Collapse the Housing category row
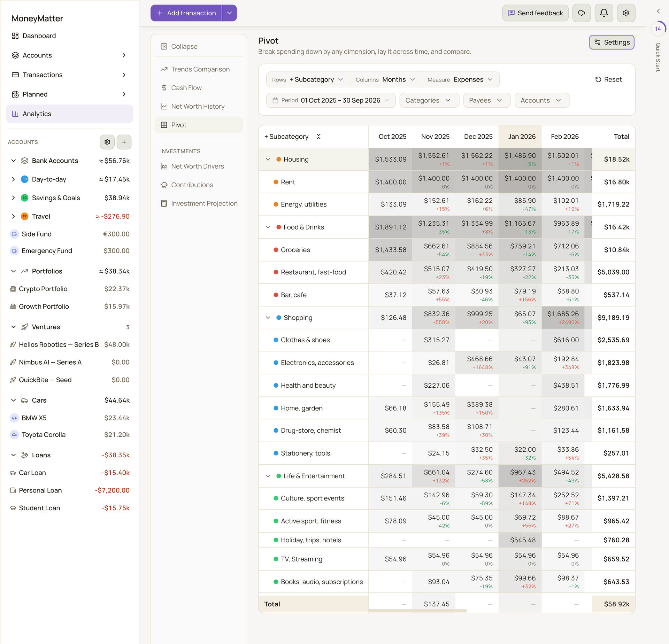The height and width of the screenshot is (644, 669). coord(268,159)
